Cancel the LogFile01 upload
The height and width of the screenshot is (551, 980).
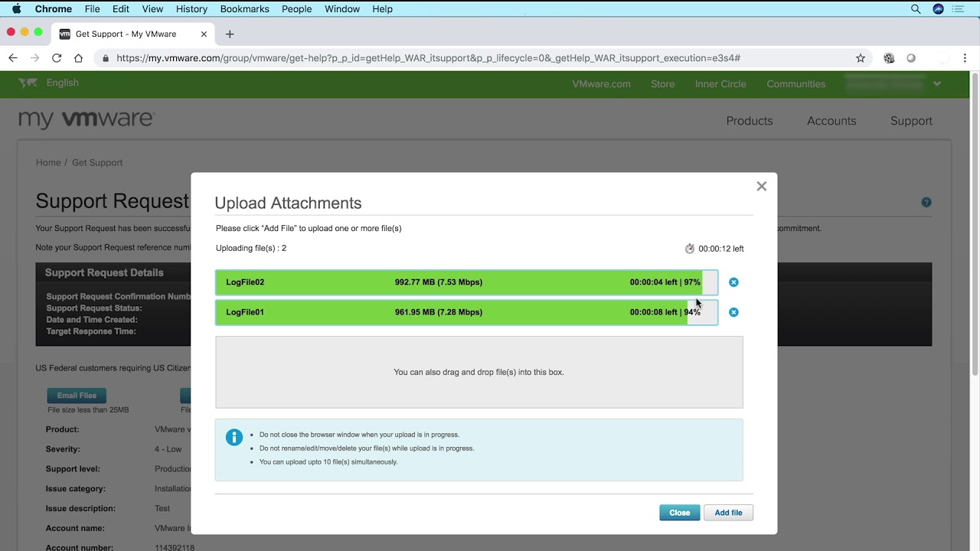[733, 312]
